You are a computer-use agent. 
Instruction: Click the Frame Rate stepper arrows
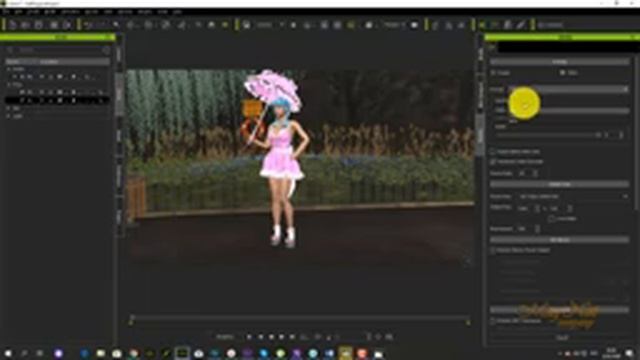coord(535,173)
